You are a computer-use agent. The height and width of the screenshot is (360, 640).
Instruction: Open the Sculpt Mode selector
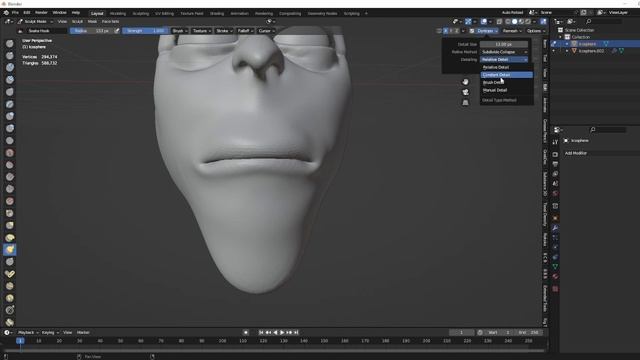(36, 21)
